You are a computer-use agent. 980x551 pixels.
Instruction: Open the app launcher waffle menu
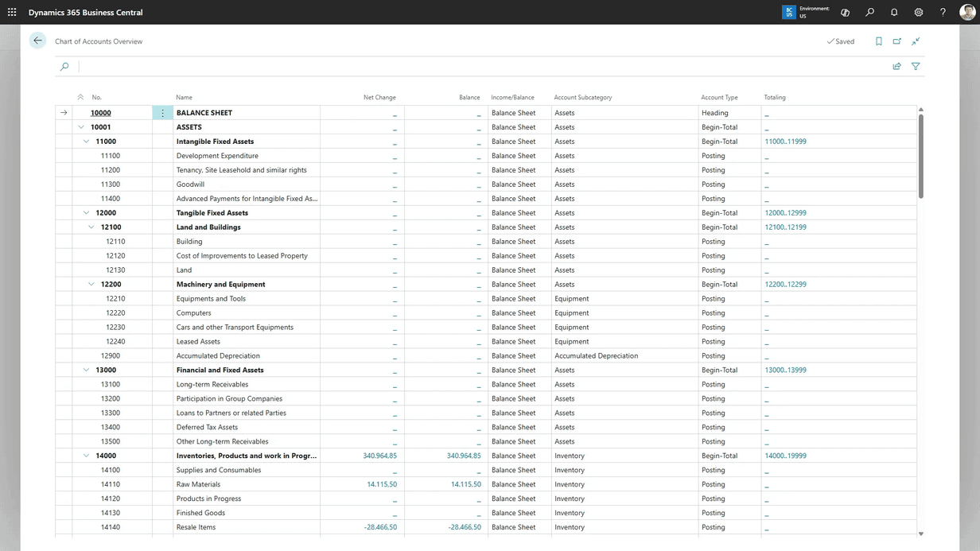[12, 13]
